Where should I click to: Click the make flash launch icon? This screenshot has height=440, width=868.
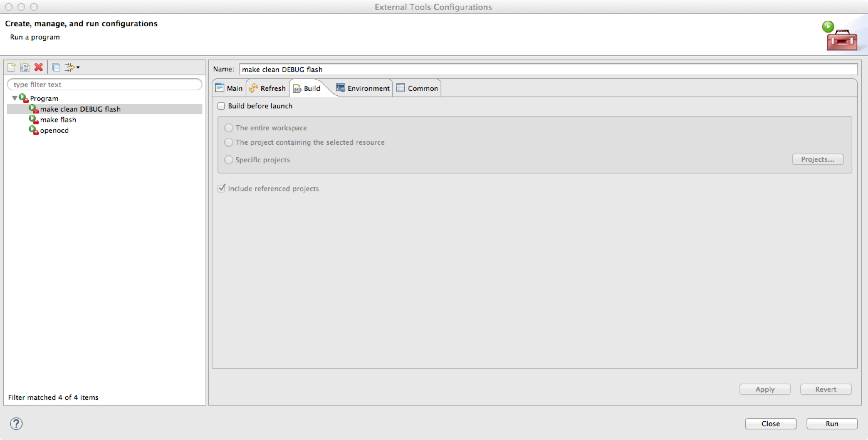(33, 119)
